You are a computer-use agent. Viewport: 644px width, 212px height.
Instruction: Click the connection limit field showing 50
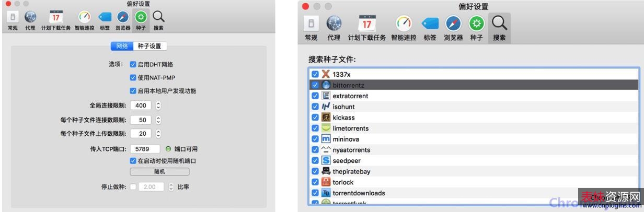[141, 120]
